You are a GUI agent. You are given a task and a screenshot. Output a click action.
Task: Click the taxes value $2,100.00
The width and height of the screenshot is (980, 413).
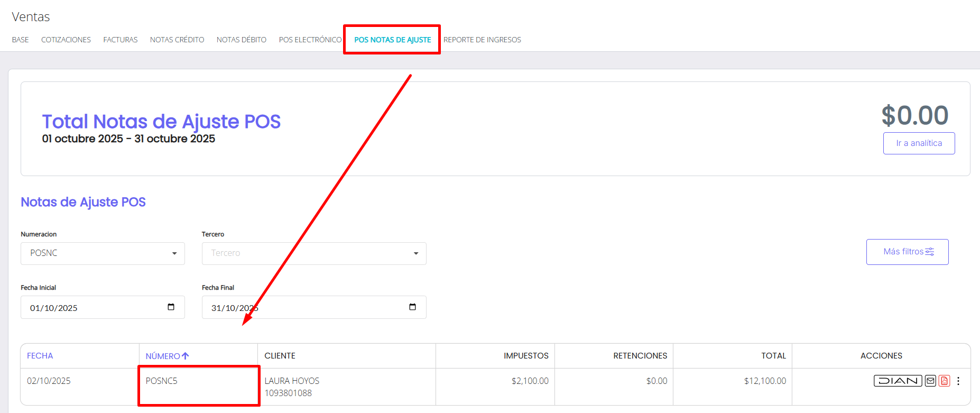point(530,381)
